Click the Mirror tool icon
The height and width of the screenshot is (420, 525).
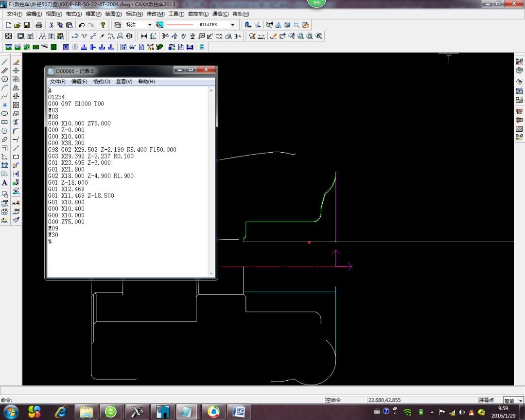pos(16,87)
